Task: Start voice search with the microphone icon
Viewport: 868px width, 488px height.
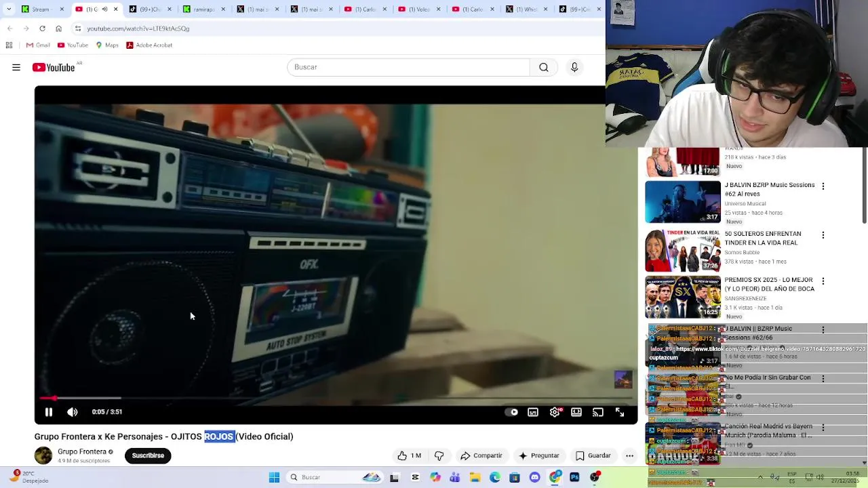Action: coord(574,67)
